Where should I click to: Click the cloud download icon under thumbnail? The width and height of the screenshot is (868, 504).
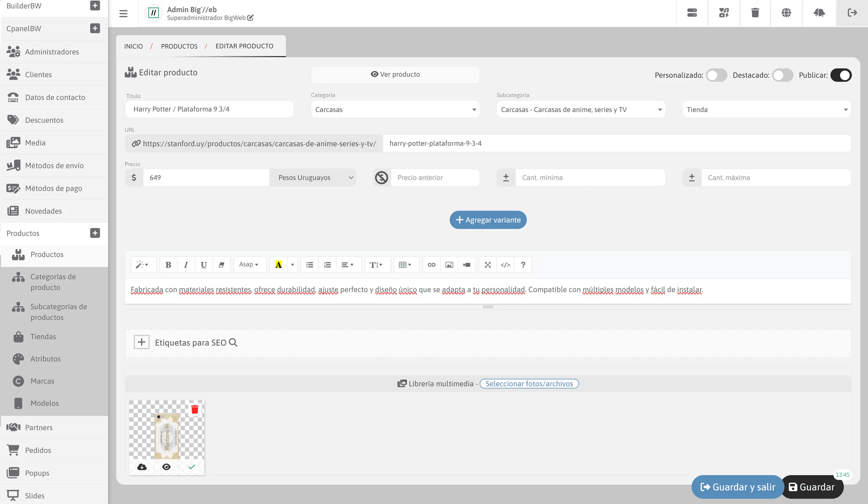coord(142,467)
